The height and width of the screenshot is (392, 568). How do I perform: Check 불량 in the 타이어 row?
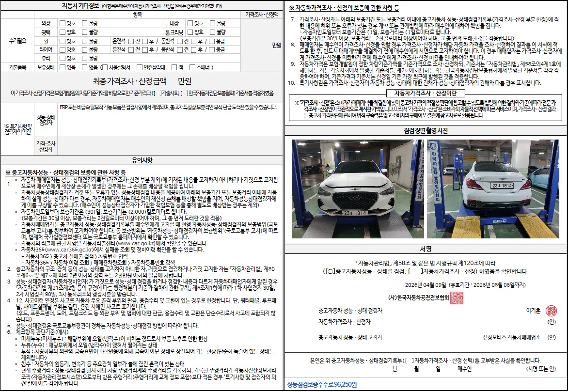click(84, 49)
